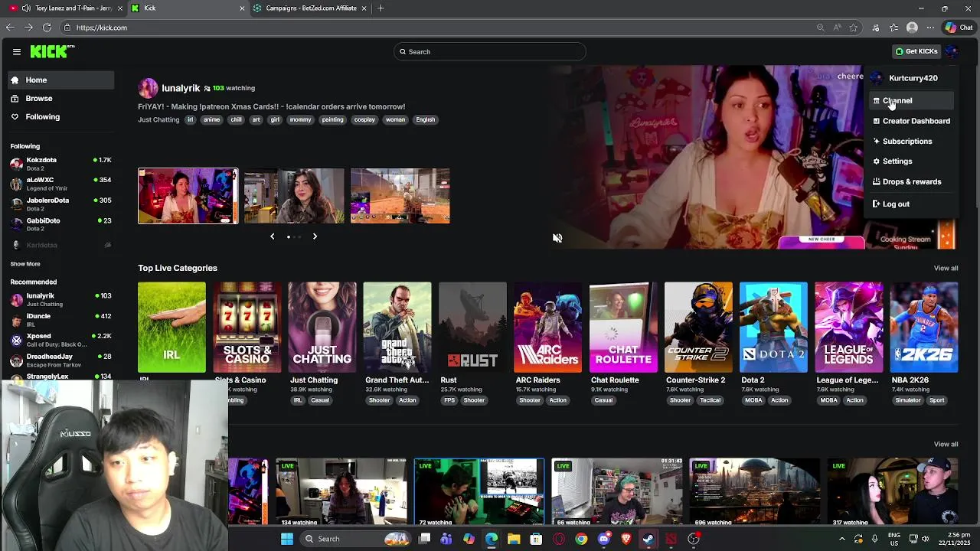Open the live stream with 696 watching
Viewport: 980px width, 551px height.
(755, 492)
